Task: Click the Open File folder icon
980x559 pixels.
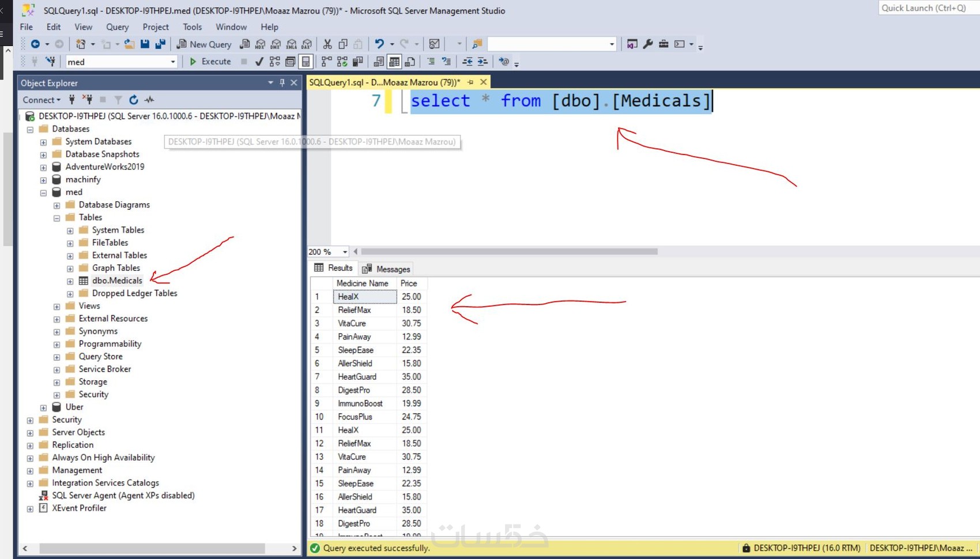Action: [x=129, y=44]
